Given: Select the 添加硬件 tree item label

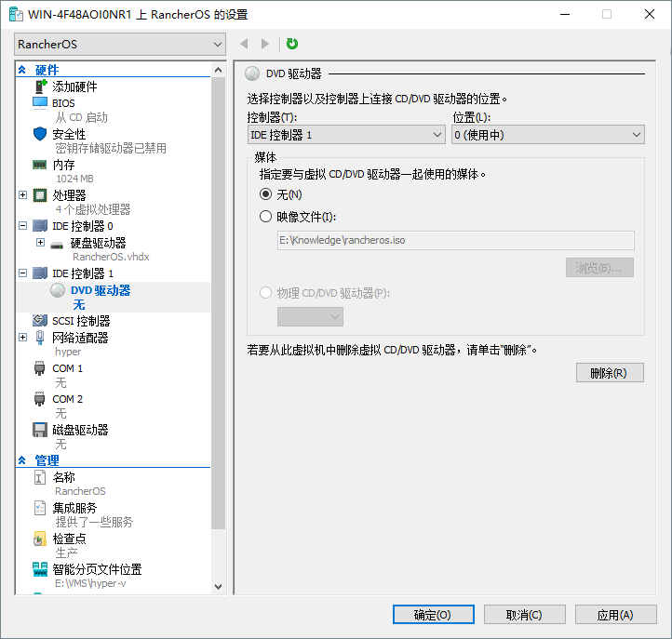Looking at the screenshot, I should click(x=74, y=87).
